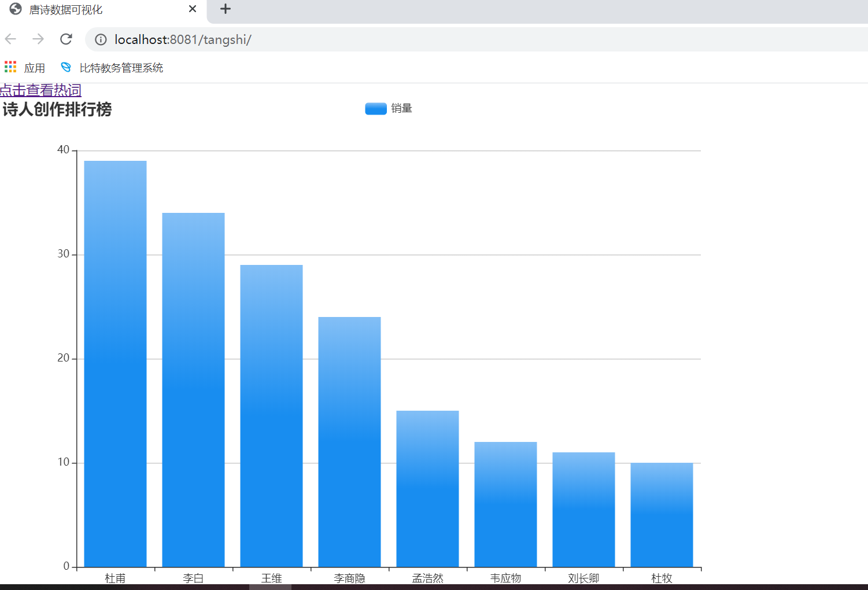Click the 杜甫 axis label

pyautogui.click(x=115, y=578)
